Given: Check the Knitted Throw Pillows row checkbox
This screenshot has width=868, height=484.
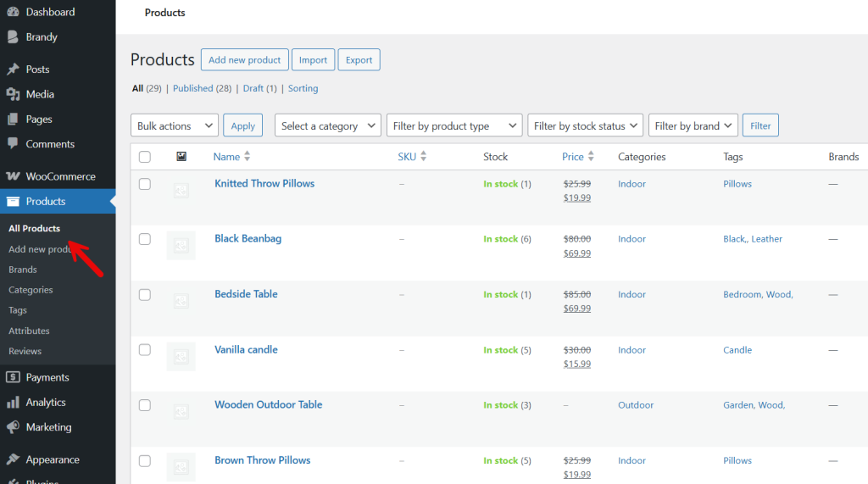Looking at the screenshot, I should tap(145, 184).
